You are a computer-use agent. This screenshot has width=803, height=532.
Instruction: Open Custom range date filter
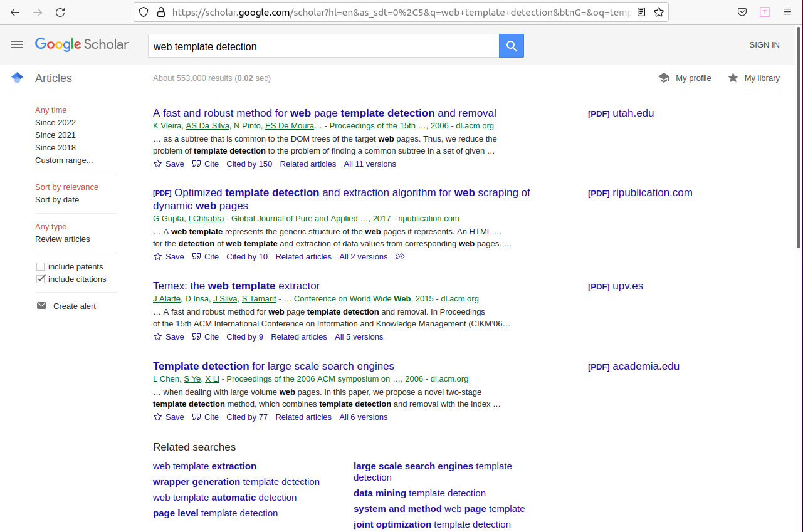coord(64,160)
